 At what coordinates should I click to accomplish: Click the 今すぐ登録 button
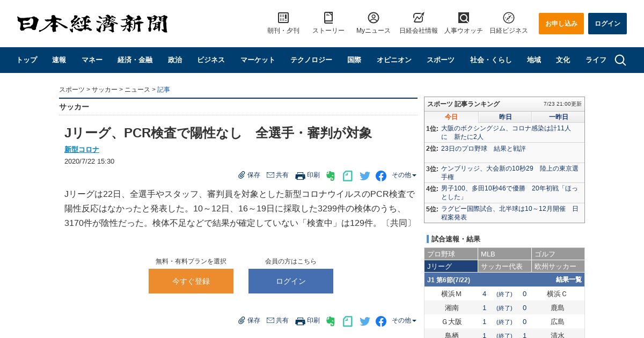(x=191, y=281)
